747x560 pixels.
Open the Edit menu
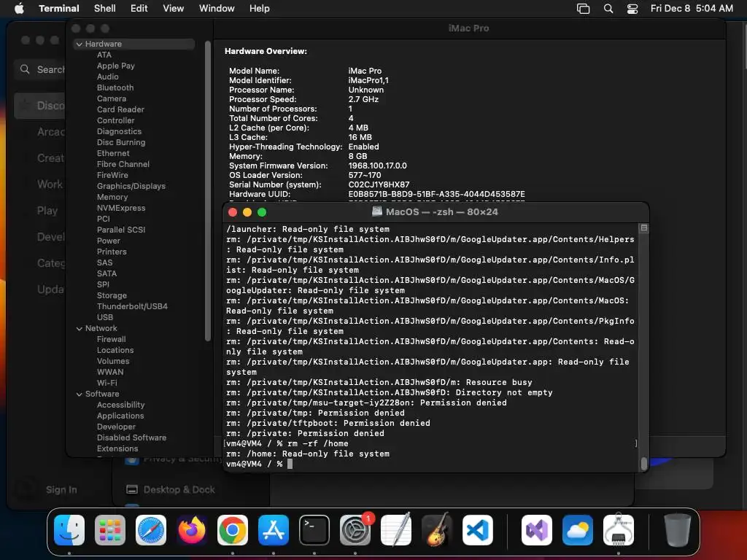[139, 9]
